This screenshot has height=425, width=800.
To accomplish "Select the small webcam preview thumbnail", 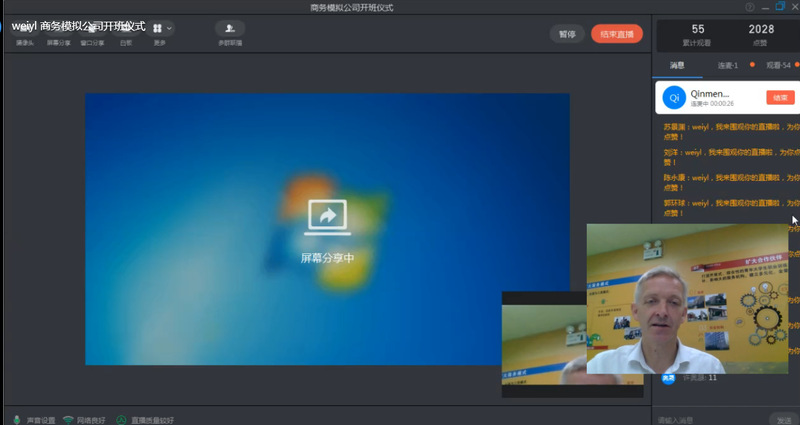I will click(543, 340).
